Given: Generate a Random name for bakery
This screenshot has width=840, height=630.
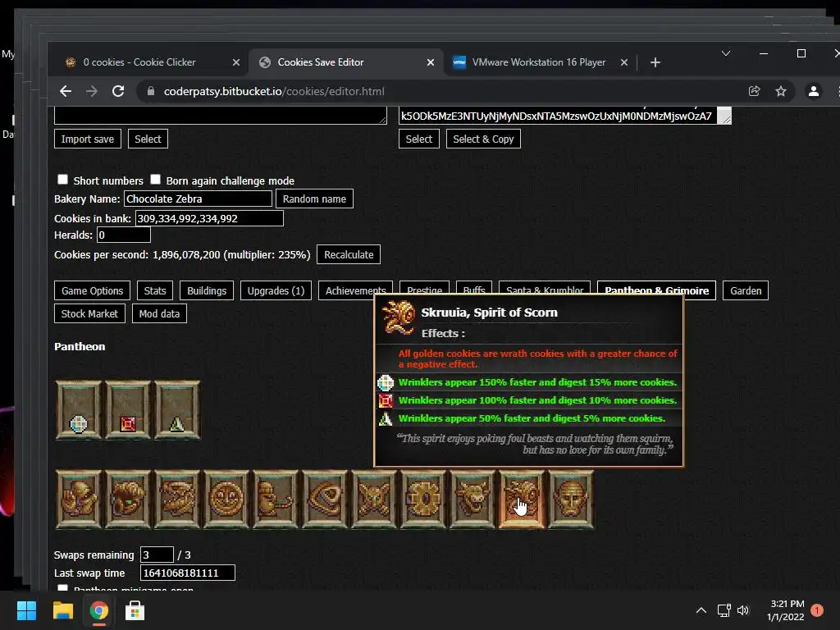Looking at the screenshot, I should pyautogui.click(x=314, y=199).
